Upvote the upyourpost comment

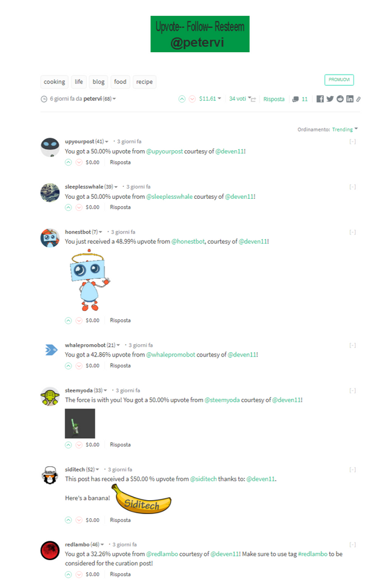[x=69, y=162]
